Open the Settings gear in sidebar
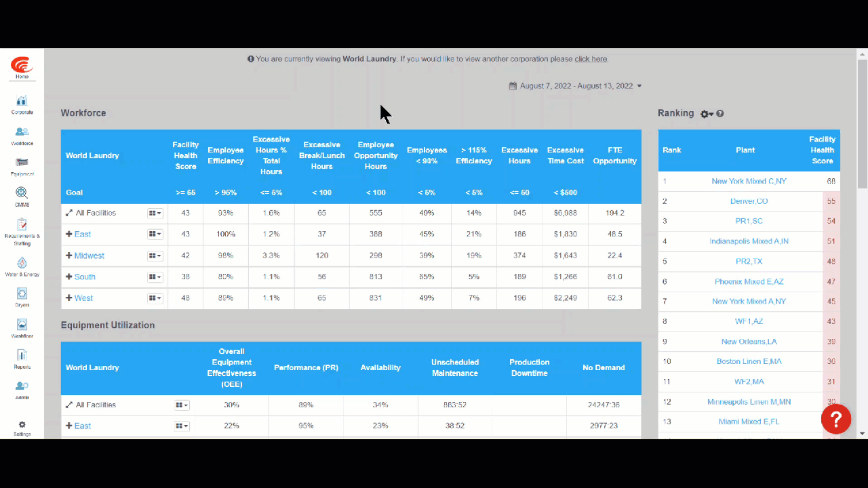The height and width of the screenshot is (488, 868). pos(22,425)
